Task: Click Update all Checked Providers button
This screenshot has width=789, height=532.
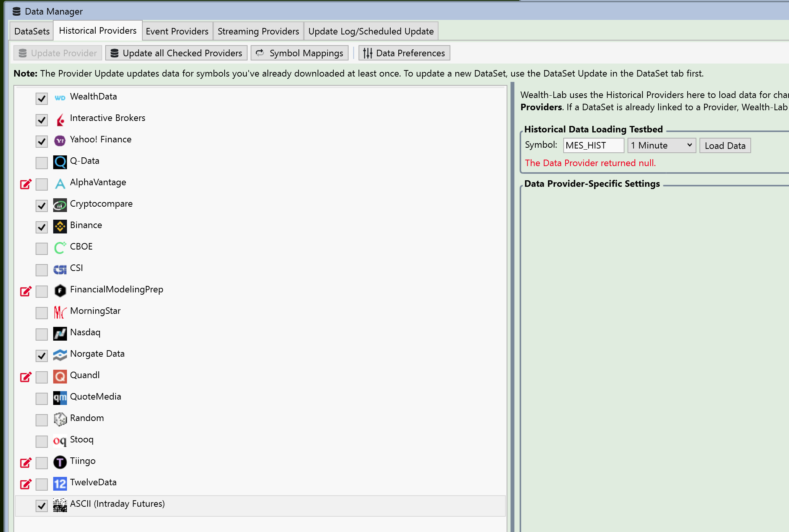Action: click(x=176, y=53)
